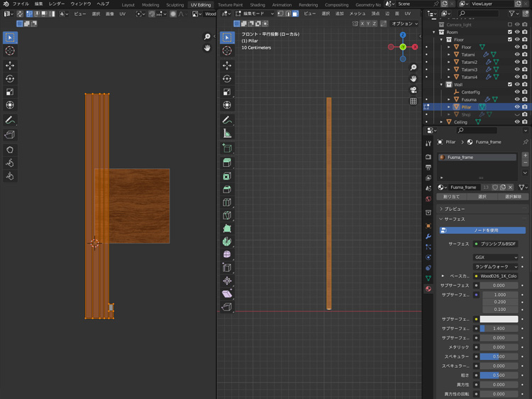The width and height of the screenshot is (532, 399).
Task: Open the Modifier properties wrench tab
Action: (428, 236)
